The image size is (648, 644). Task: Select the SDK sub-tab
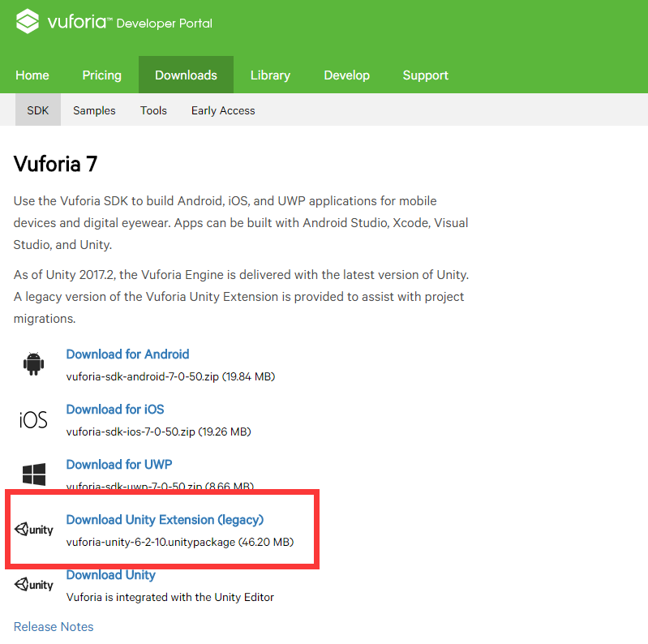[38, 110]
